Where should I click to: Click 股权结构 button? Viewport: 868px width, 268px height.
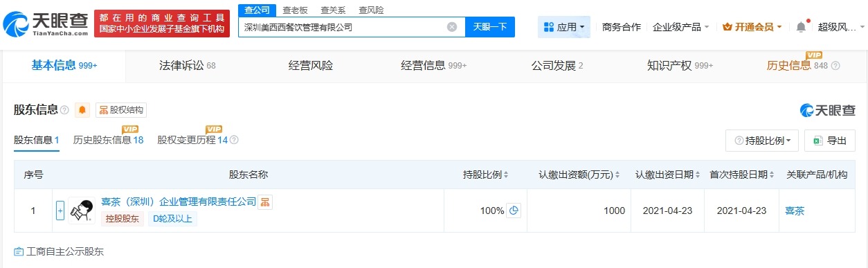[121, 110]
